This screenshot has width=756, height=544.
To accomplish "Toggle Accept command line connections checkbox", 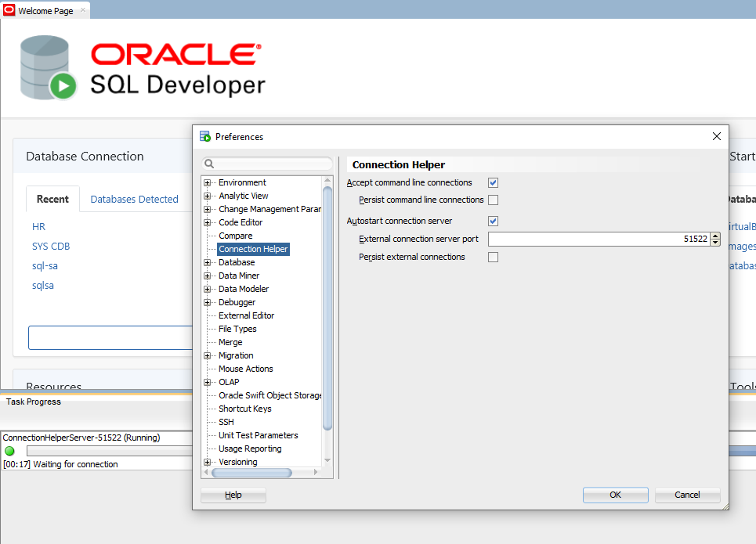I will pos(493,182).
